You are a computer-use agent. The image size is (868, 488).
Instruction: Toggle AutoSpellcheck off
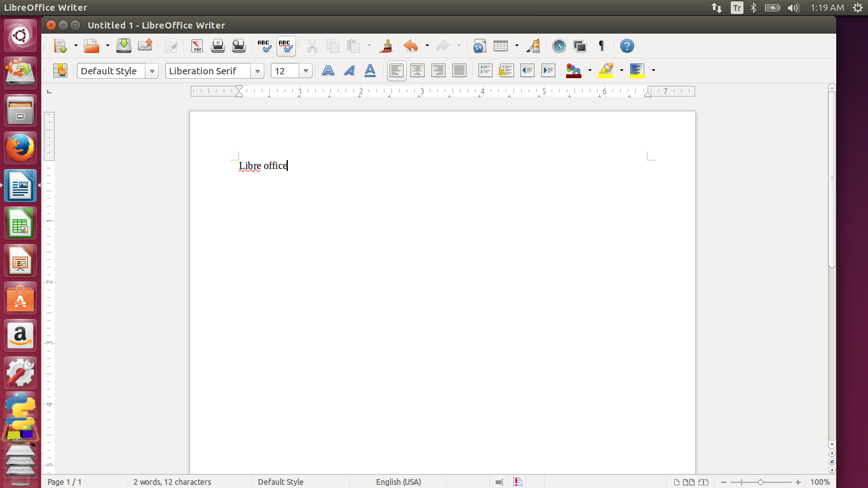[286, 46]
